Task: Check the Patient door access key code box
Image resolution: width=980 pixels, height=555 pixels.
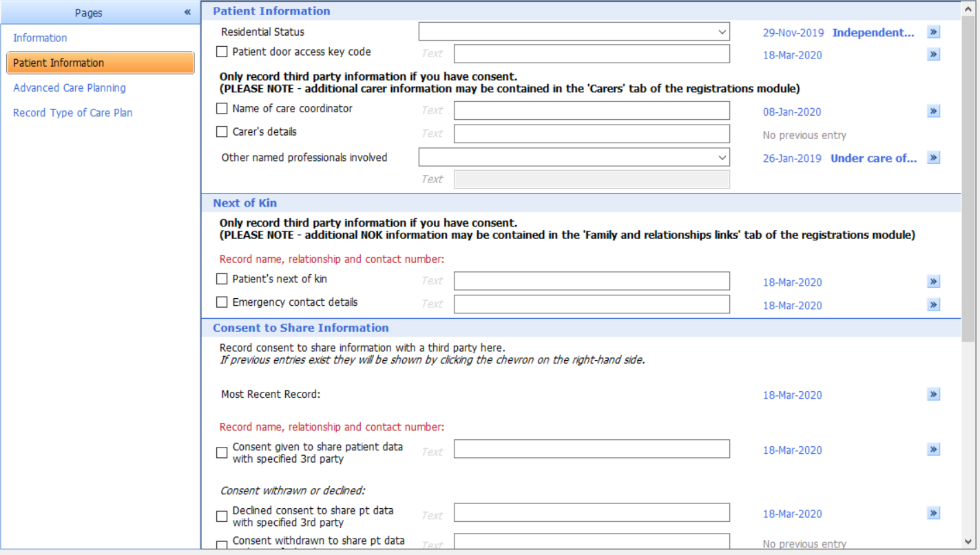Action: coord(222,51)
